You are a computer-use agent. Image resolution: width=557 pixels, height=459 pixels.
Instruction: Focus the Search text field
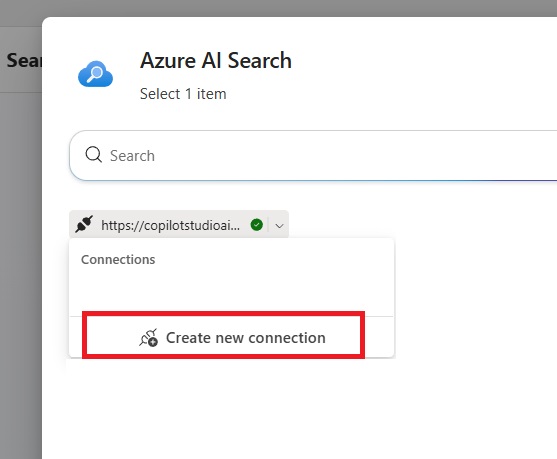314,155
